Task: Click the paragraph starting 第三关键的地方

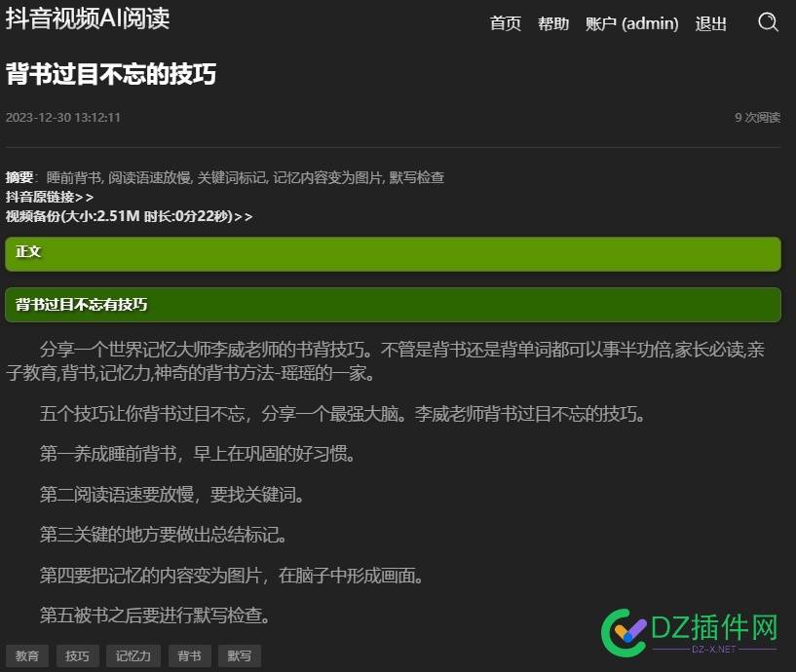Action: click(x=164, y=535)
